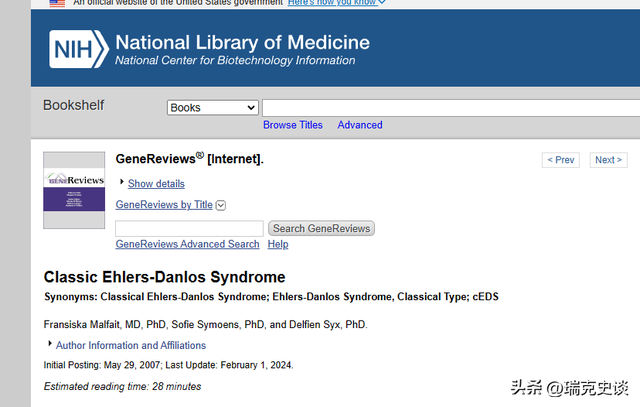The height and width of the screenshot is (407, 640).
Task: Go to the next page with Next
Action: [x=608, y=160]
